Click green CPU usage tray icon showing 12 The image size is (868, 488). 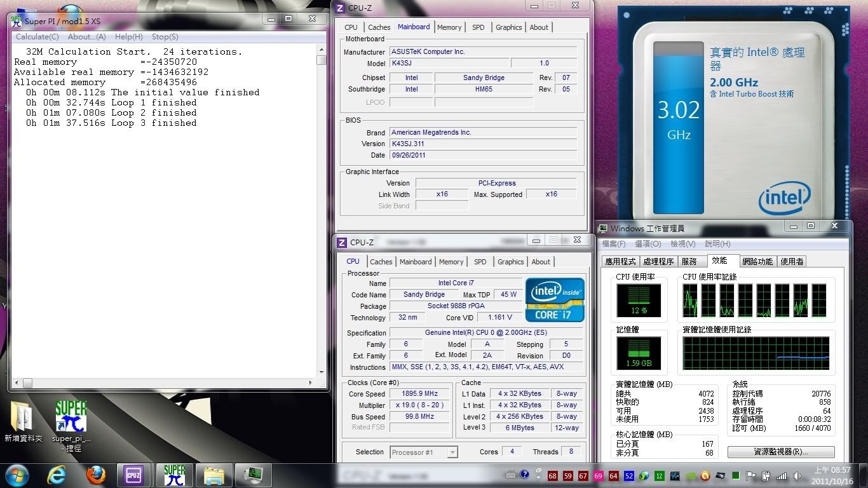(659, 476)
